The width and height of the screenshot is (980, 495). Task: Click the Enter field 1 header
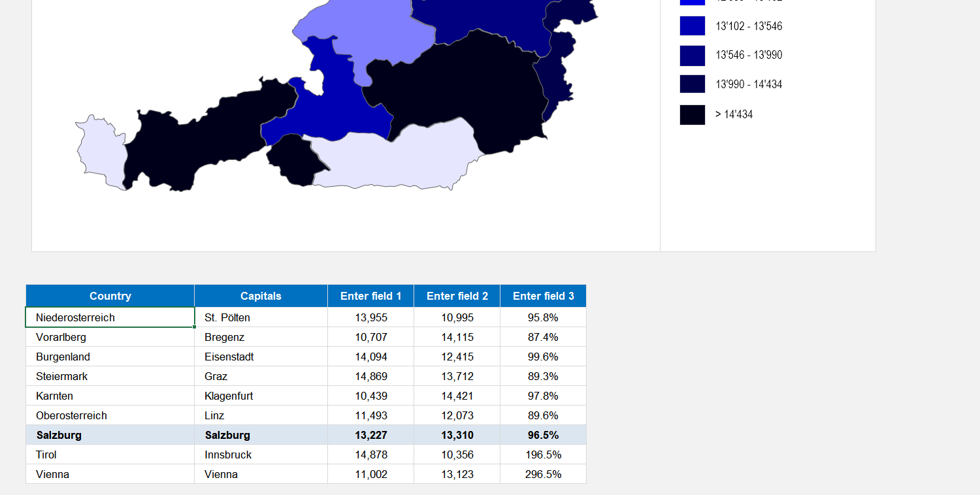[x=370, y=295]
